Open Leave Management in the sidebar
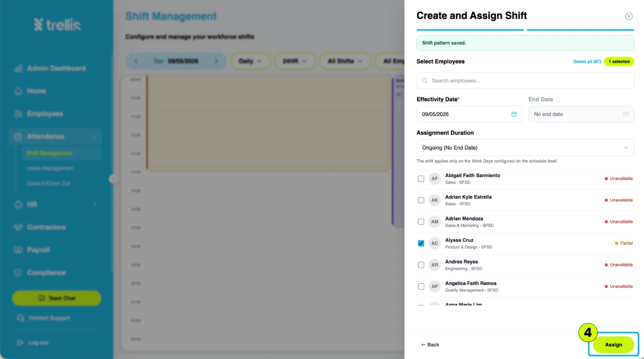Viewport: 644px width, 359px height. [50, 168]
